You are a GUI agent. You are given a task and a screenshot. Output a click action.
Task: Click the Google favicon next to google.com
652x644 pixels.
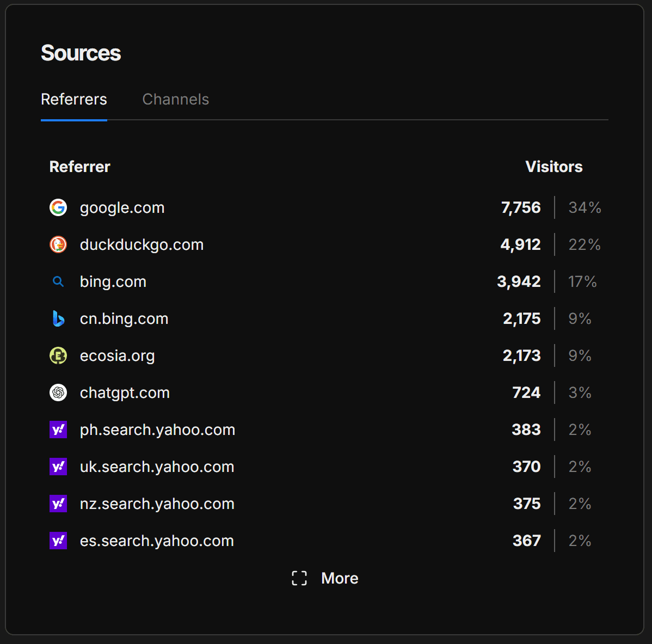(x=58, y=207)
